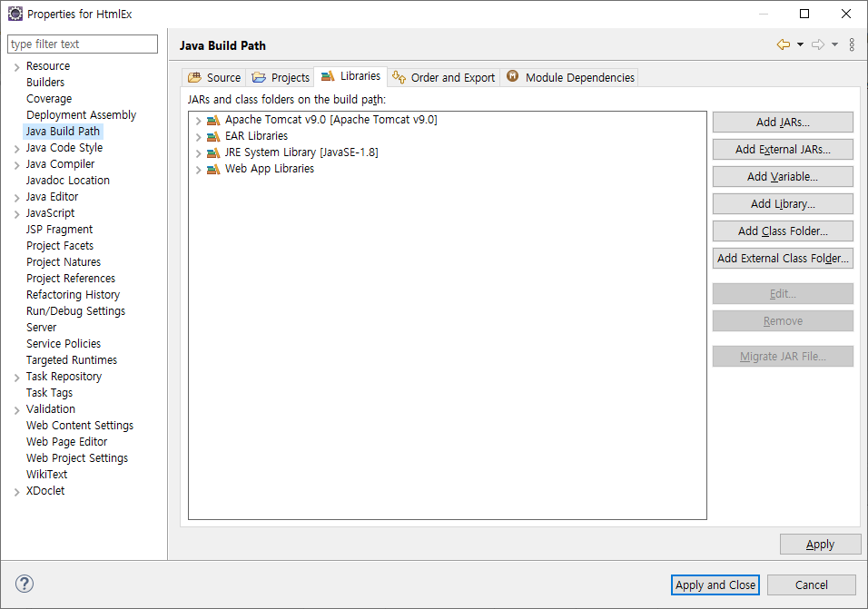
Task: Click the Apply and Close button
Action: point(715,584)
